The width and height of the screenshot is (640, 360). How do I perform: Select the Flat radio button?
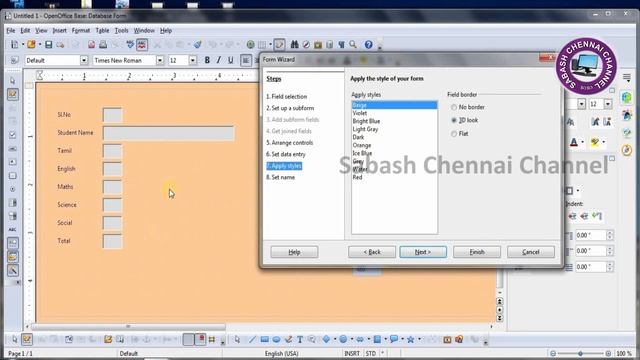point(453,134)
